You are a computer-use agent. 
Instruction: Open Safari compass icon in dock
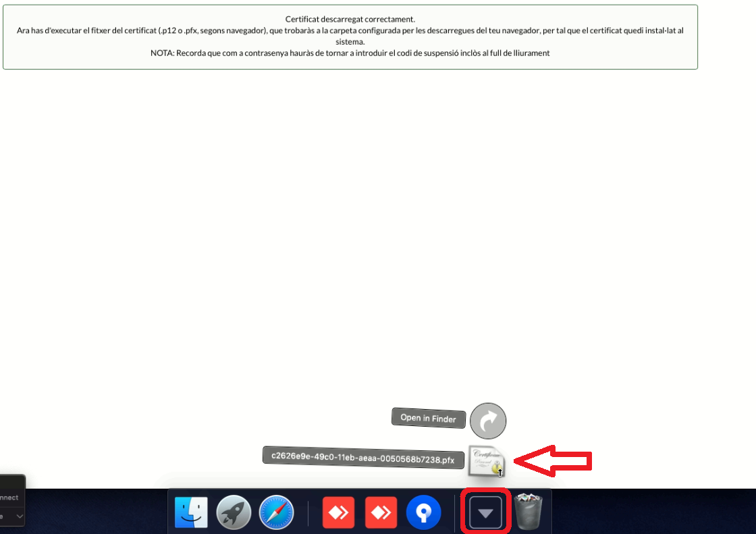[276, 512]
